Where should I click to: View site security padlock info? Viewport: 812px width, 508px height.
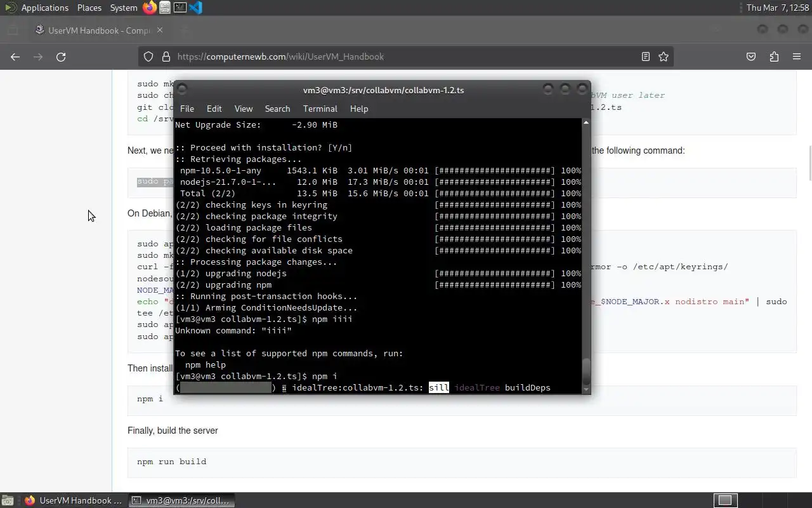[x=166, y=57]
